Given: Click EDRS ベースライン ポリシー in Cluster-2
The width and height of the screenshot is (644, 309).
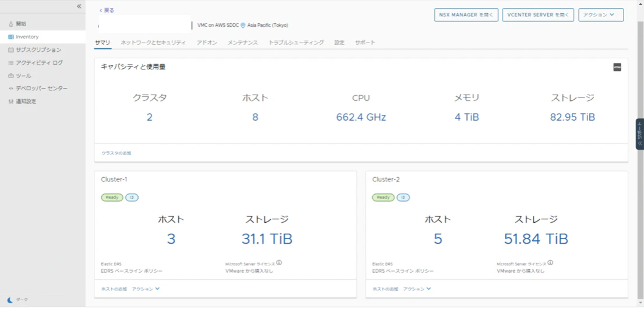Looking at the screenshot, I should (402, 271).
